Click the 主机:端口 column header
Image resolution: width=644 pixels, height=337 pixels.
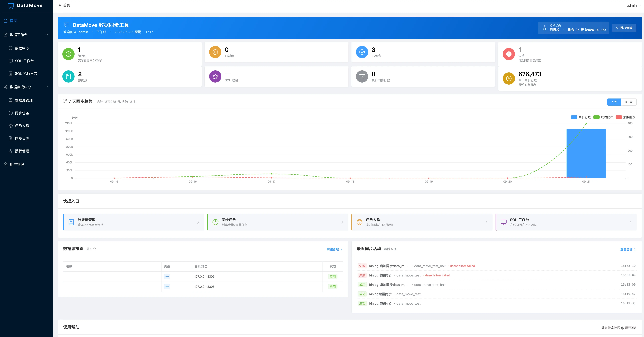click(201, 266)
